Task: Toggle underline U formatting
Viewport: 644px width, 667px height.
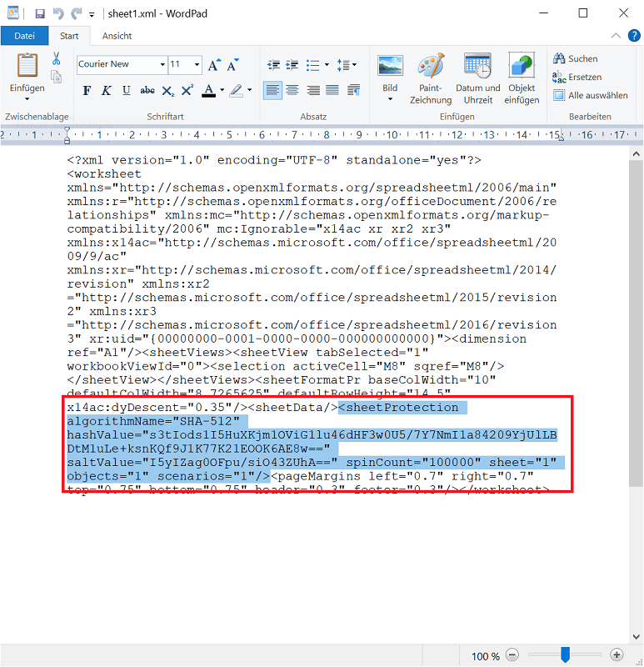Action: 127,90
